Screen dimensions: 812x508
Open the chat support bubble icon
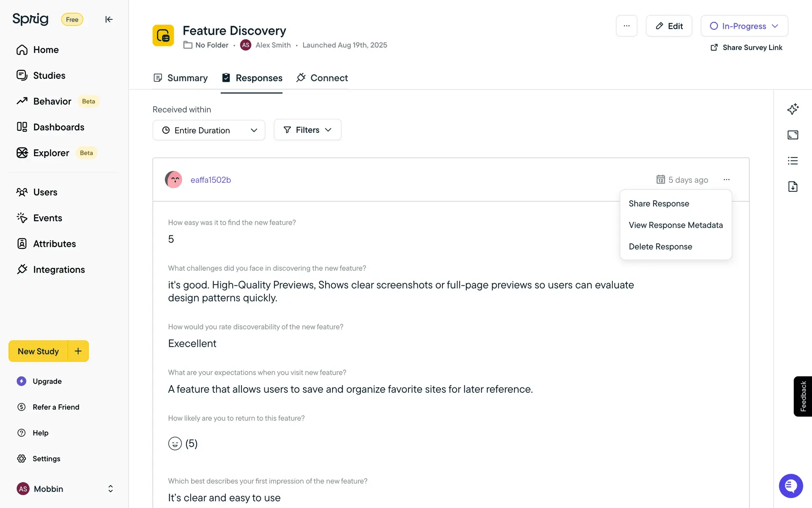[790, 486]
